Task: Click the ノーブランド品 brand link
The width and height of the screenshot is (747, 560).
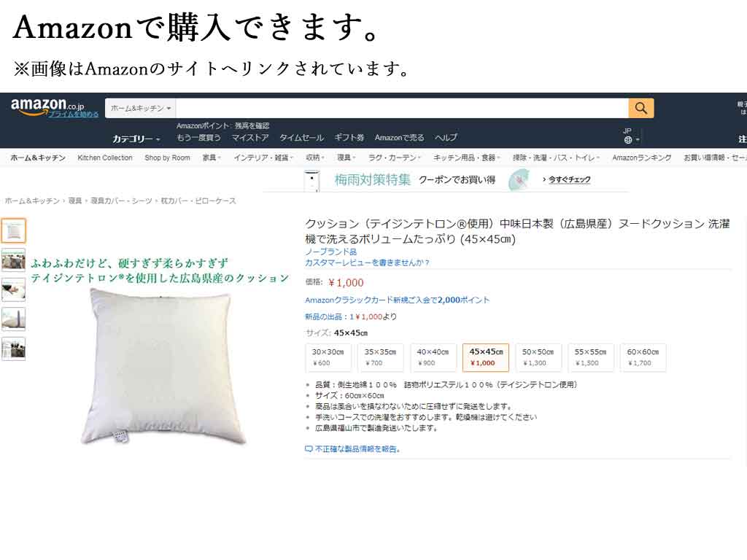Action: [x=330, y=252]
